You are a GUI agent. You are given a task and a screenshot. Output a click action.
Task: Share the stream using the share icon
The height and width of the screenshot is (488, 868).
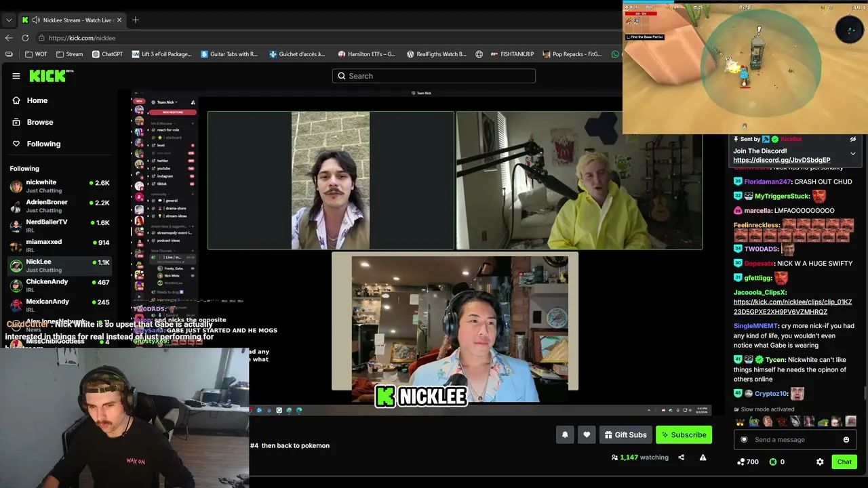point(681,457)
